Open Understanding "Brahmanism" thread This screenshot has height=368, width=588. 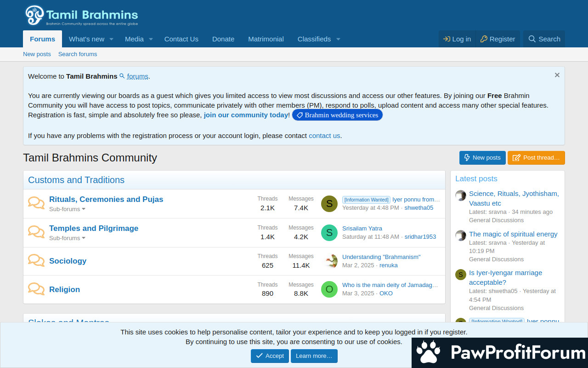point(381,257)
